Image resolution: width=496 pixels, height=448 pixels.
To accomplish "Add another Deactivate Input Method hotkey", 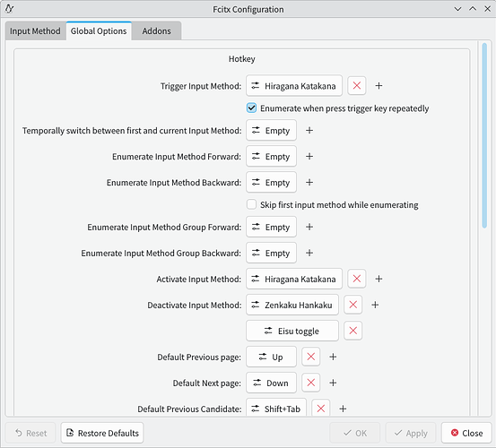I will (375, 305).
